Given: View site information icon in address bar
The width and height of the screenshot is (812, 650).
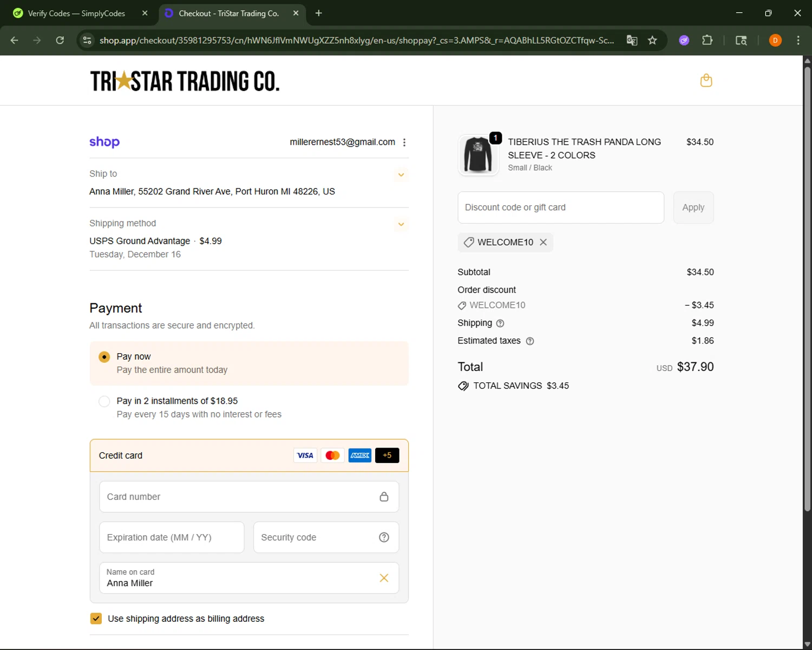Looking at the screenshot, I should click(87, 40).
